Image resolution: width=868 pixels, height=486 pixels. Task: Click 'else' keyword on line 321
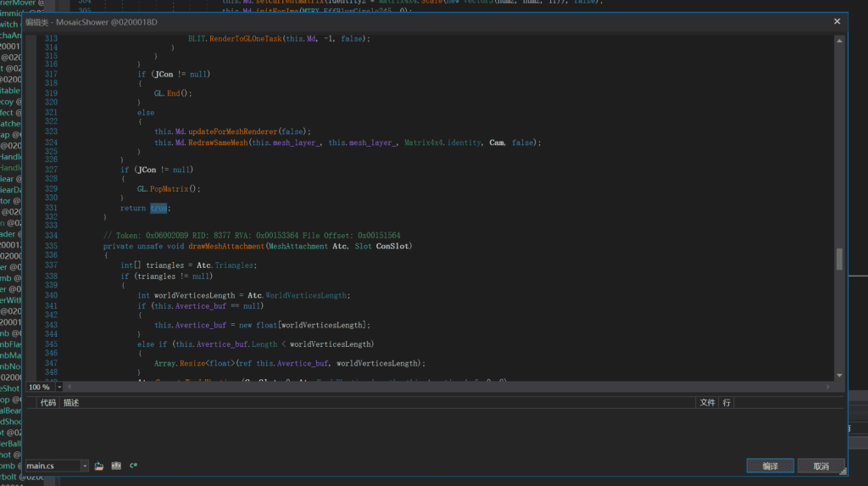click(x=146, y=113)
